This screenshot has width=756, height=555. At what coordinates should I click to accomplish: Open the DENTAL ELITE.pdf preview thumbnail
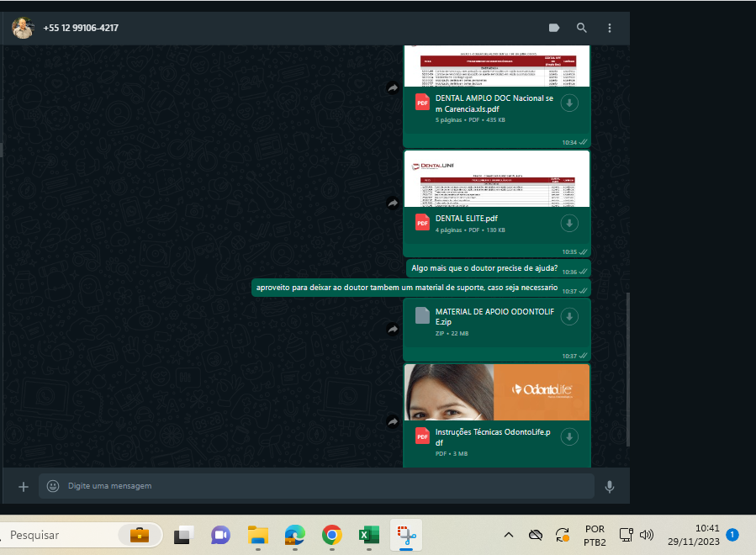tap(497, 179)
